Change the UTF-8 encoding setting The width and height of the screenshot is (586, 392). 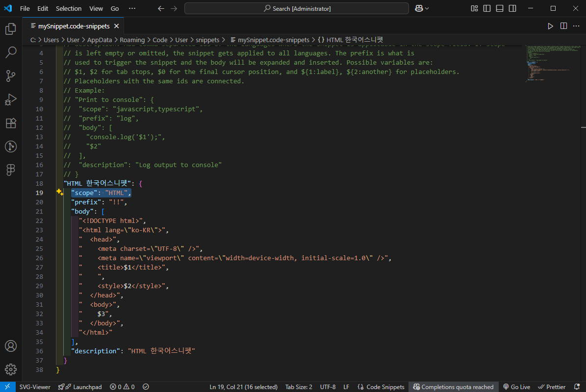pyautogui.click(x=328, y=387)
